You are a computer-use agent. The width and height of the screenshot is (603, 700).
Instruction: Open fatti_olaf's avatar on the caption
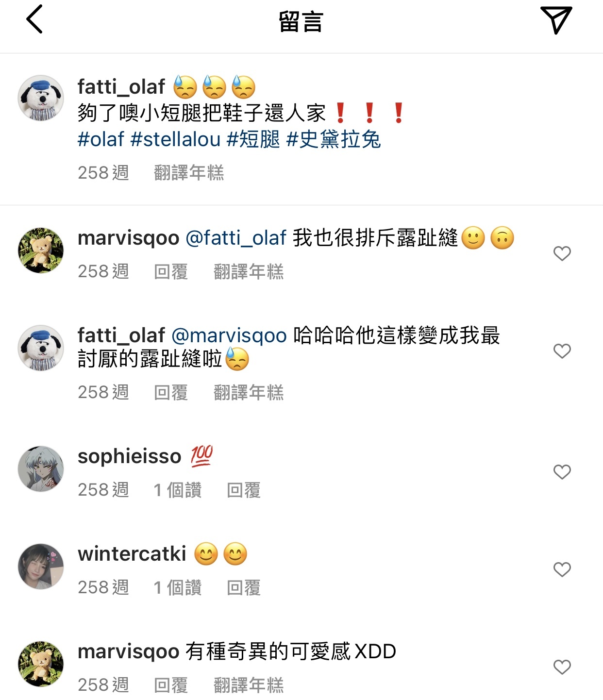tap(41, 98)
